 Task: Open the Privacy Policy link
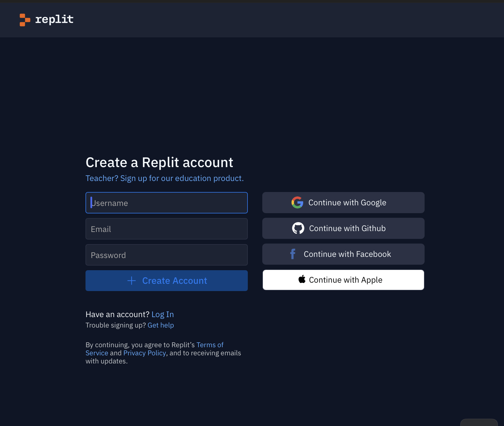tap(144, 353)
